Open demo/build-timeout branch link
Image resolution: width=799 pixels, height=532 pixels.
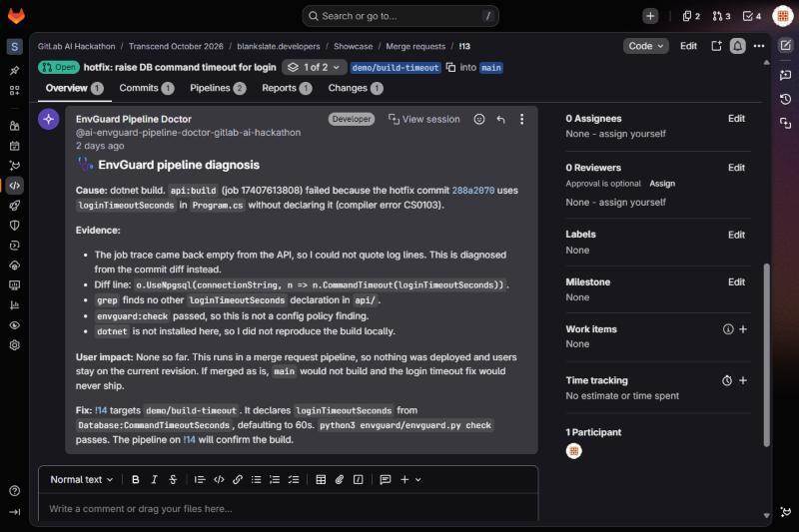click(396, 68)
